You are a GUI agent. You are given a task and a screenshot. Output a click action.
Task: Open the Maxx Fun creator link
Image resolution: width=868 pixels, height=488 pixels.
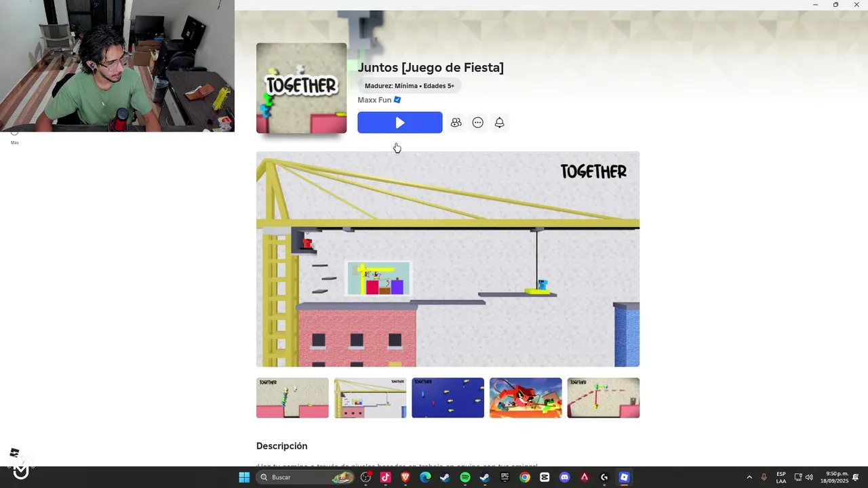coord(374,100)
